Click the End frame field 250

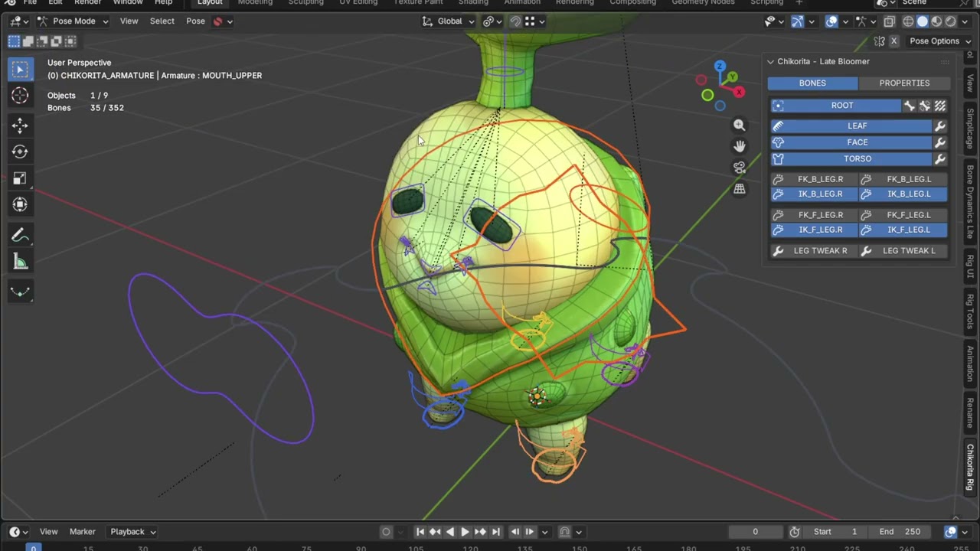point(898,532)
